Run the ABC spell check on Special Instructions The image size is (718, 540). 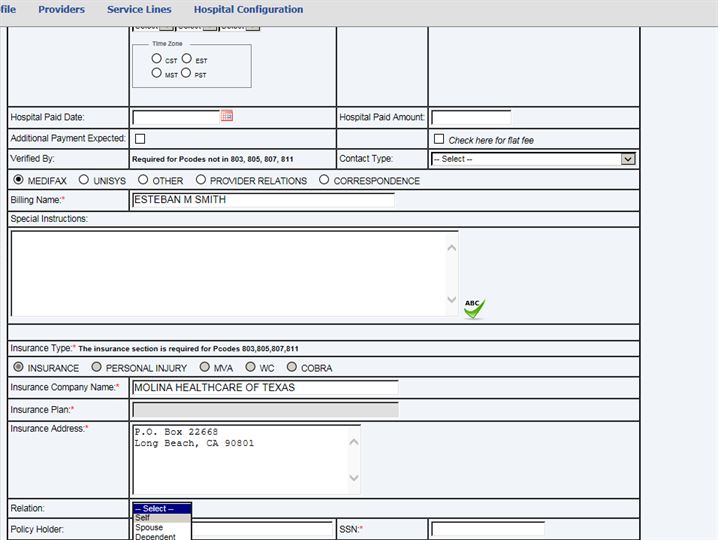pyautogui.click(x=474, y=308)
